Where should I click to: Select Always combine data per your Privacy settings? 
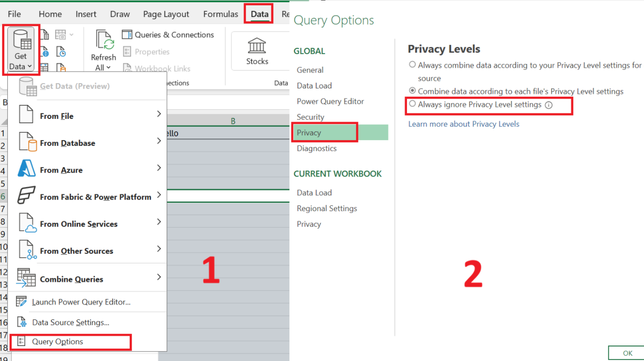pos(412,64)
